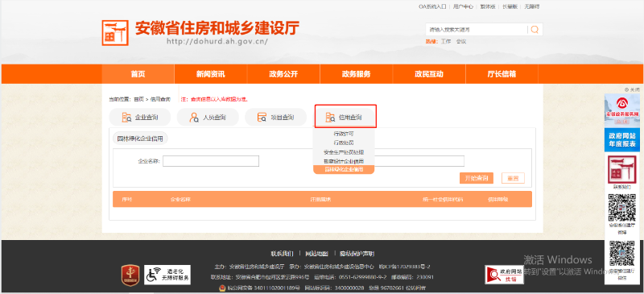Select the 人员查询 tab
Screen dimensions: 644x294
(208, 117)
